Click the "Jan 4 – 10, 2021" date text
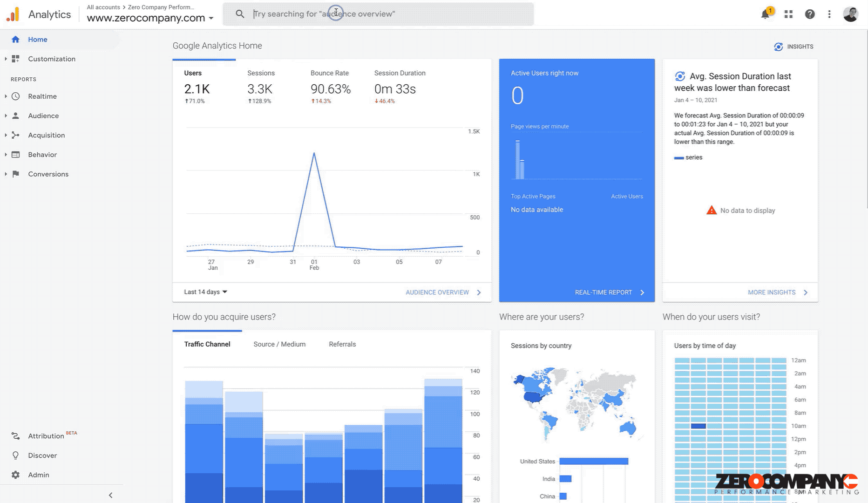This screenshot has height=503, width=868. coord(695,100)
